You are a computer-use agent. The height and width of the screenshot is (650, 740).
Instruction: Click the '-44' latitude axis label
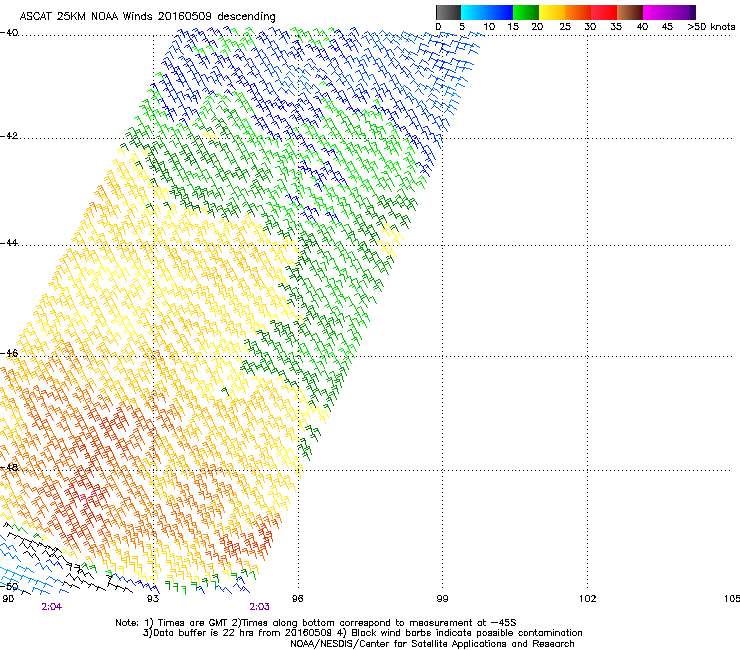9,243
